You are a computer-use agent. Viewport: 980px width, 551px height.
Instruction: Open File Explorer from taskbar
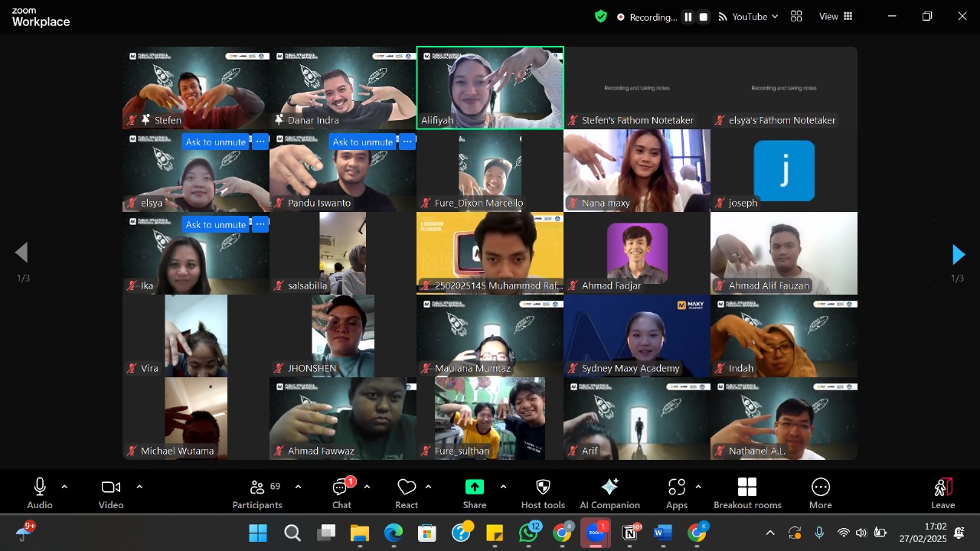coord(360,533)
